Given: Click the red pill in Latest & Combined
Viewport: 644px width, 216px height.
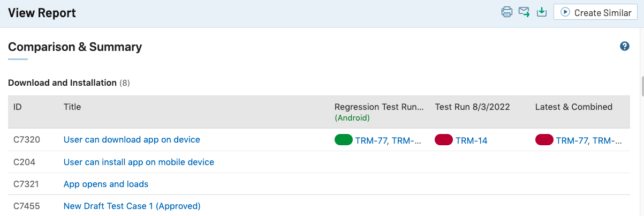Looking at the screenshot, I should pos(544,140).
